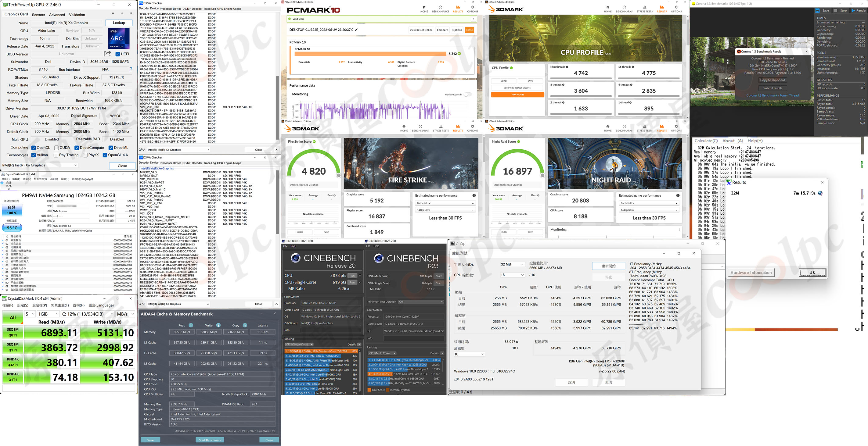Viewport: 868px width, 446px height.
Task: Click pencil icon beside DESKTOP-CLJ322E result name
Action: tap(356, 30)
